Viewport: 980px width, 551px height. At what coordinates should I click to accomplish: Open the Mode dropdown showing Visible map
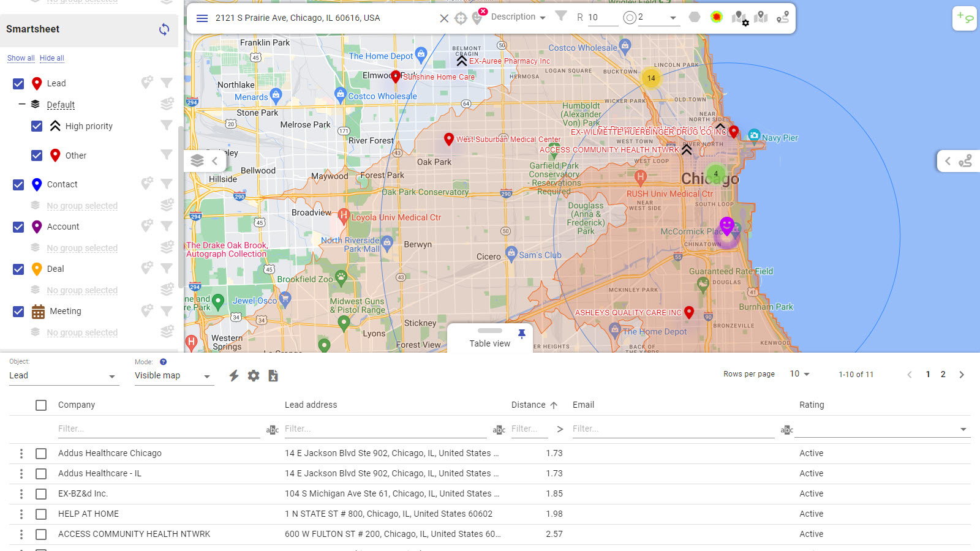173,376
